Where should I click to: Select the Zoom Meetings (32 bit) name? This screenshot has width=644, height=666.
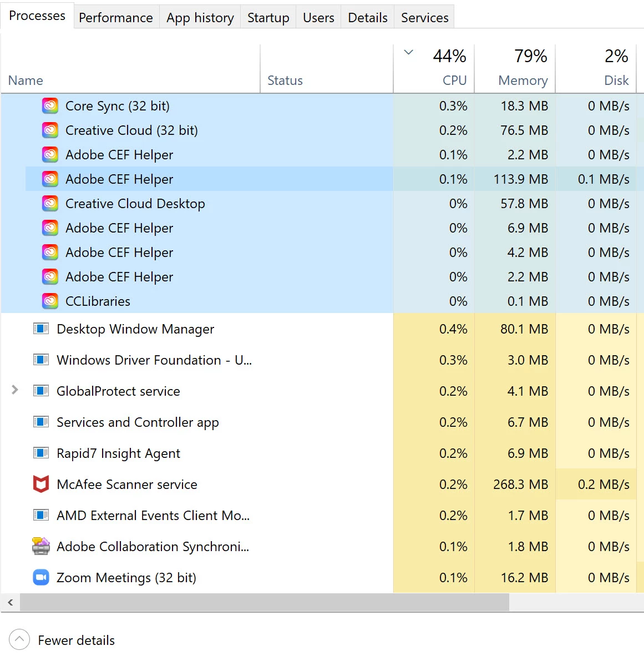pyautogui.click(x=126, y=578)
